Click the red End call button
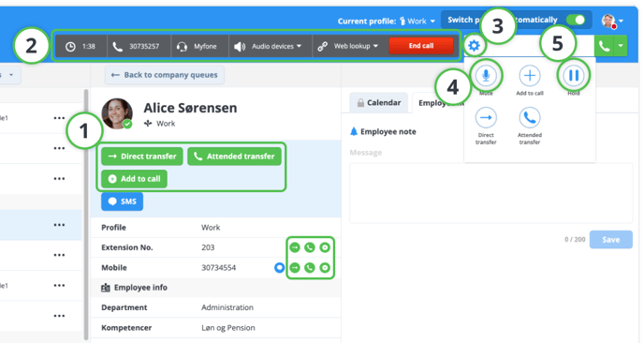644x343 pixels. point(421,46)
